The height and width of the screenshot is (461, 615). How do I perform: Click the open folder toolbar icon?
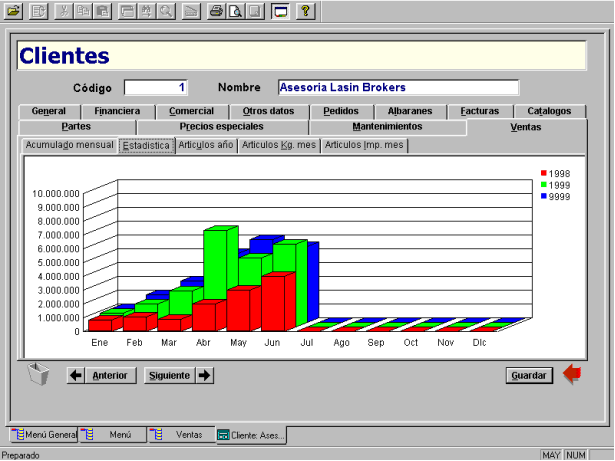(13, 11)
